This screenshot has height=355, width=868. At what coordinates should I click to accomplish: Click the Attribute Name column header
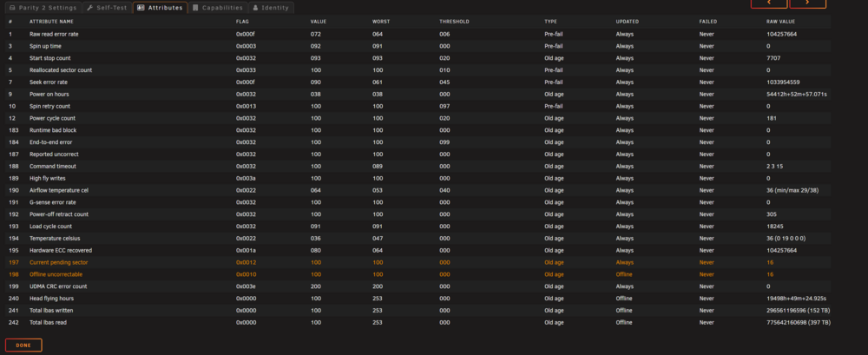click(x=51, y=22)
